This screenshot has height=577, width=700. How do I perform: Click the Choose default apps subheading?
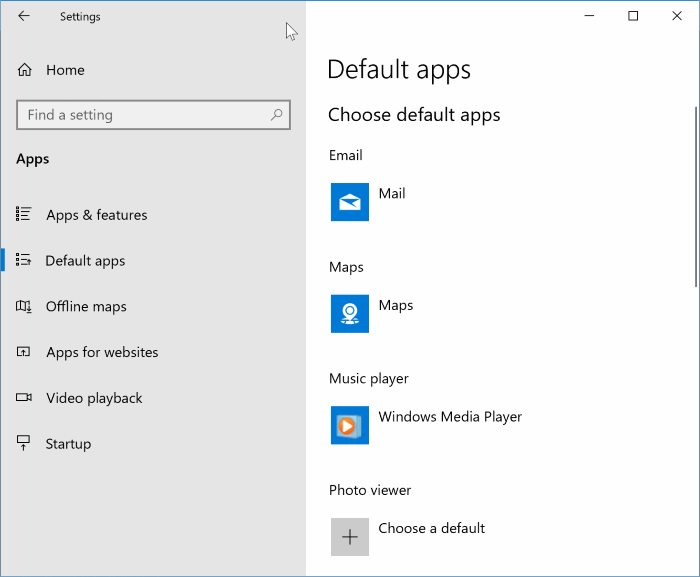414,115
